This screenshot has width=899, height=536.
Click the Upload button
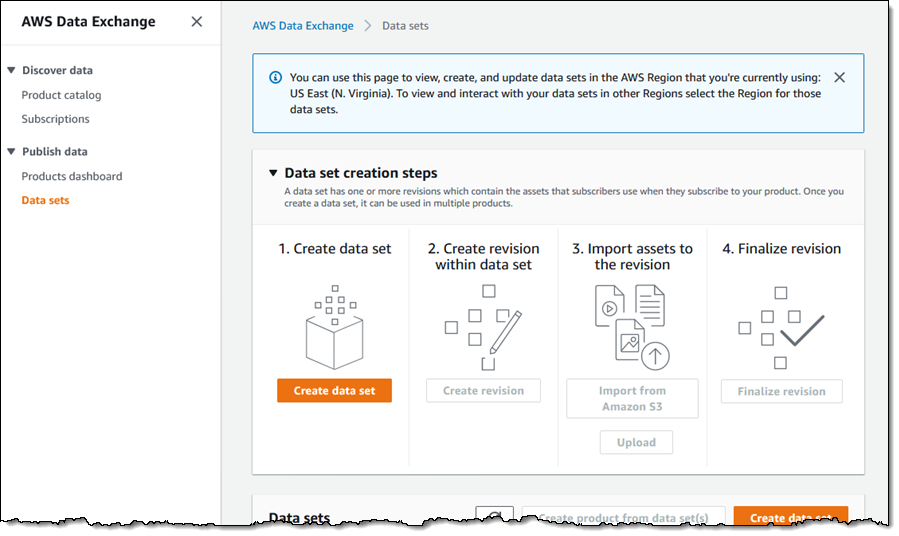coord(636,442)
